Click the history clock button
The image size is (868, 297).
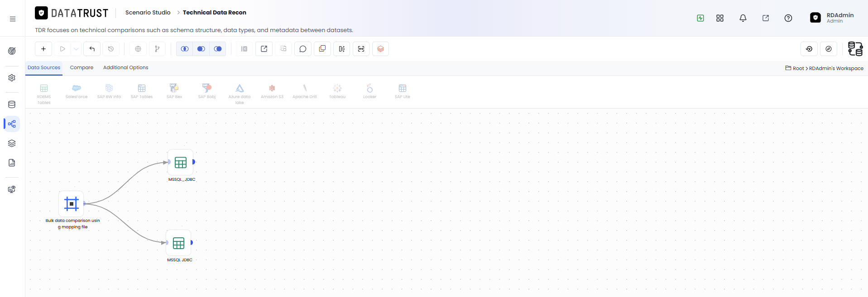pos(111,49)
